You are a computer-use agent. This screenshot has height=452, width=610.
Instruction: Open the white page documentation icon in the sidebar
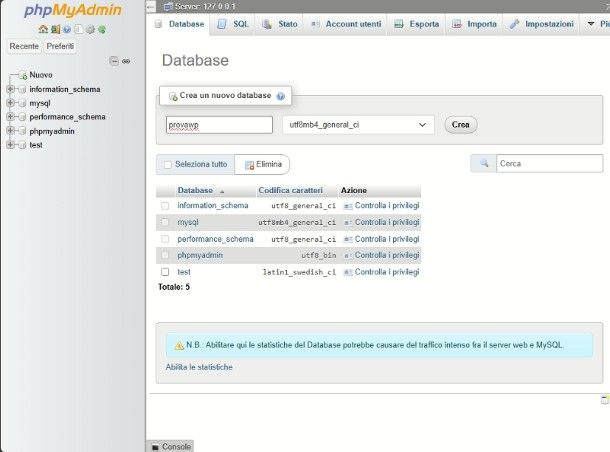point(78,29)
